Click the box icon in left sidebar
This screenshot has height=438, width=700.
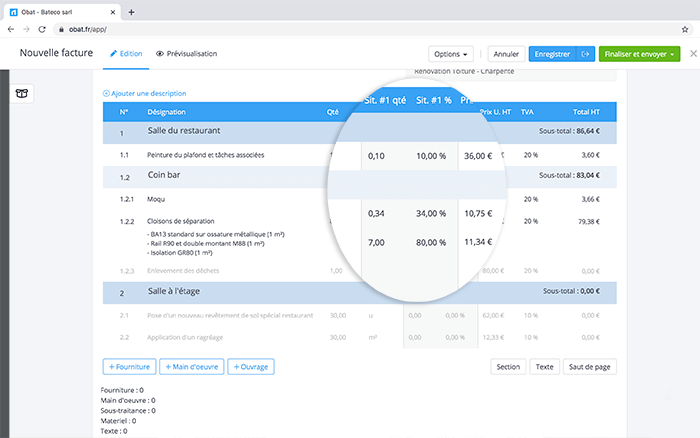pyautogui.click(x=21, y=93)
